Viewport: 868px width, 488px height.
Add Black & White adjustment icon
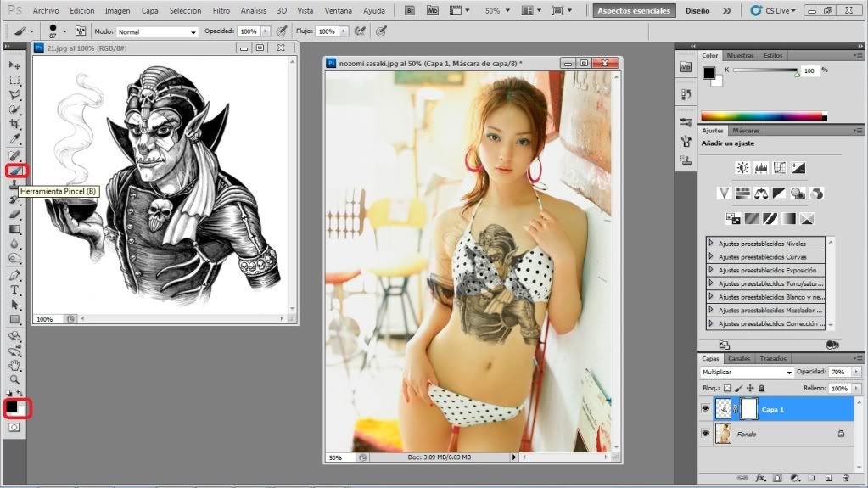tap(780, 193)
